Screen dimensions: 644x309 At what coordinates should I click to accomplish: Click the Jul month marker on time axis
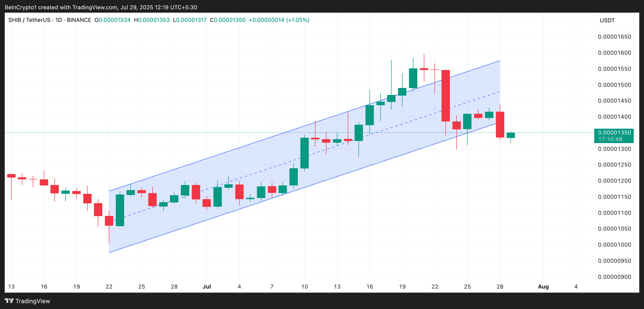click(206, 286)
